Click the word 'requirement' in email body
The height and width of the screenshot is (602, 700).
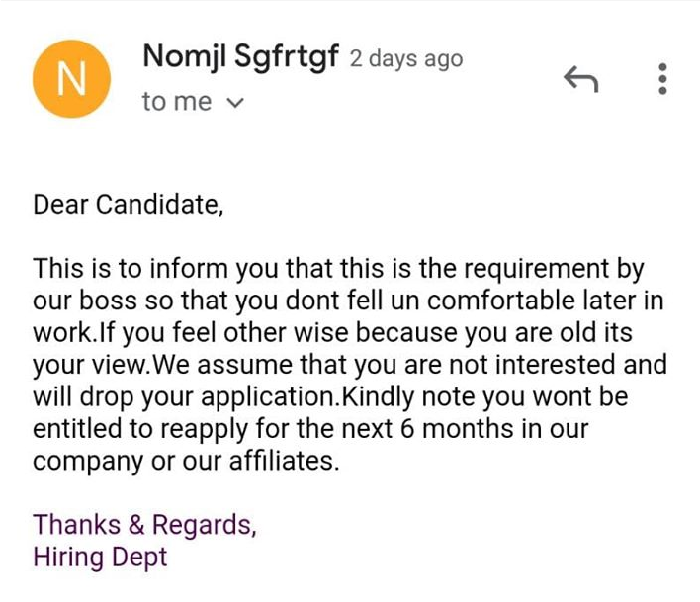coord(537,269)
